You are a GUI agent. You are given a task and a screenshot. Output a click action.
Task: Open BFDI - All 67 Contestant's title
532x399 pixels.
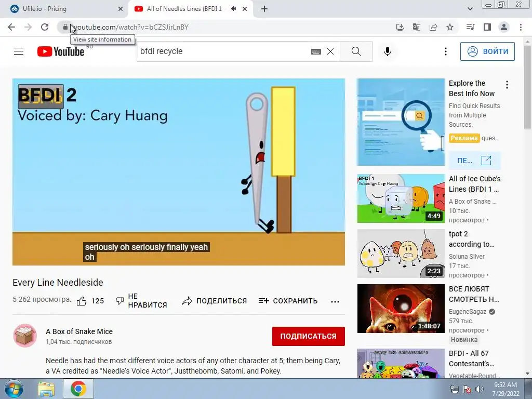click(472, 358)
